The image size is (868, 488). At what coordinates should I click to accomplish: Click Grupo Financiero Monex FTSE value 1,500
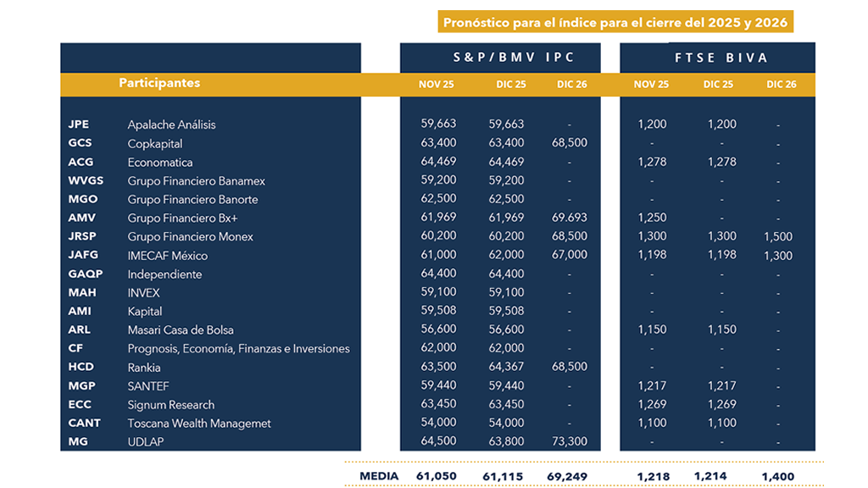(x=780, y=236)
